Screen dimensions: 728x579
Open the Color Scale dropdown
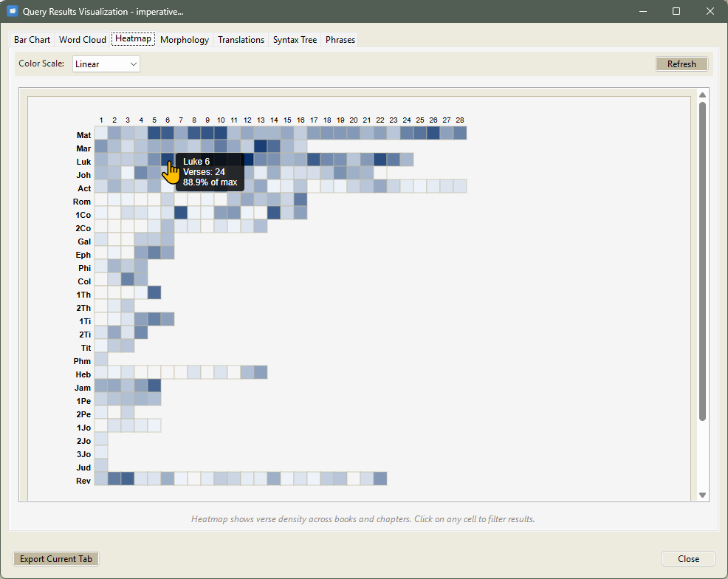pos(106,64)
